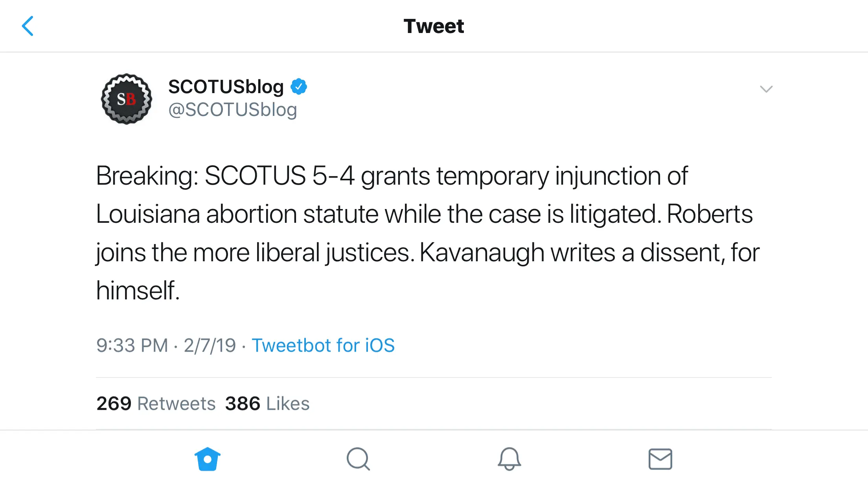Tap the blue verified badge
Image resolution: width=868 pixels, height=488 pixels.
tap(299, 86)
